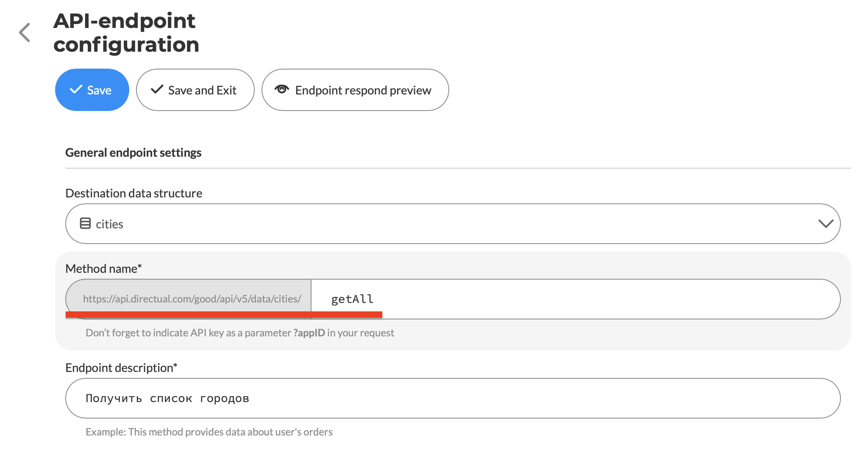Viewport: 868px width, 455px height.
Task: Click the getAll method name field
Action: pyautogui.click(x=576, y=299)
